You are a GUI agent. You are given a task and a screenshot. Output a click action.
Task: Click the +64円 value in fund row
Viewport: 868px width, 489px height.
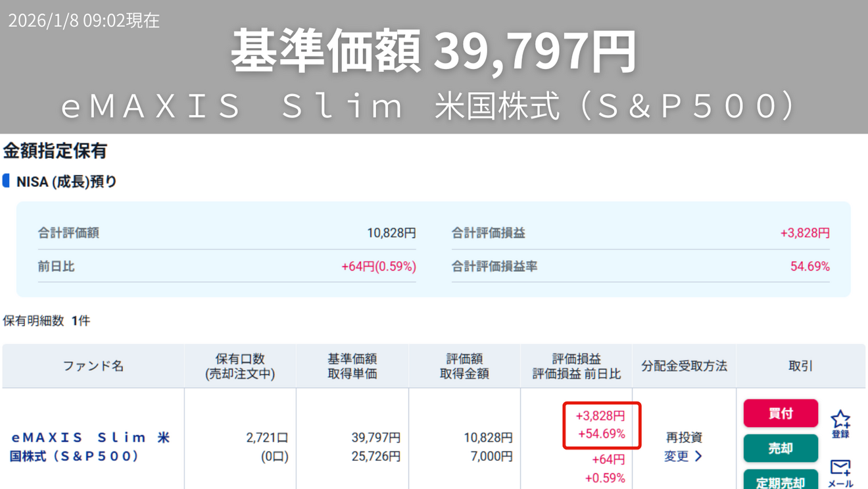[608, 459]
